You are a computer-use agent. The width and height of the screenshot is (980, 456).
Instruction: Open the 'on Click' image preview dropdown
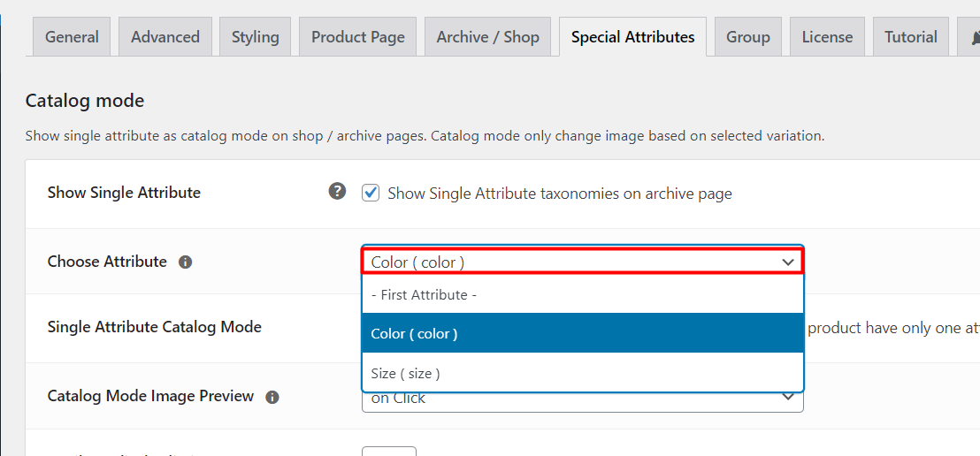point(583,401)
